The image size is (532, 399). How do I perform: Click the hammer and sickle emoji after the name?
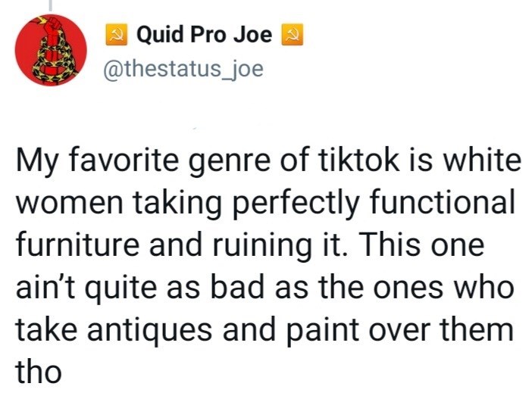(292, 33)
